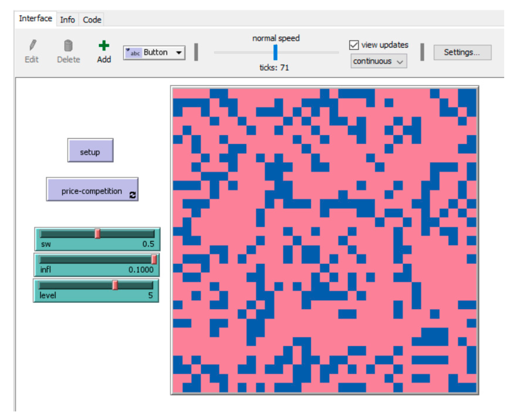Uncheck the view updates checkbox
Screen dimensions: 515x420
pyautogui.click(x=354, y=45)
